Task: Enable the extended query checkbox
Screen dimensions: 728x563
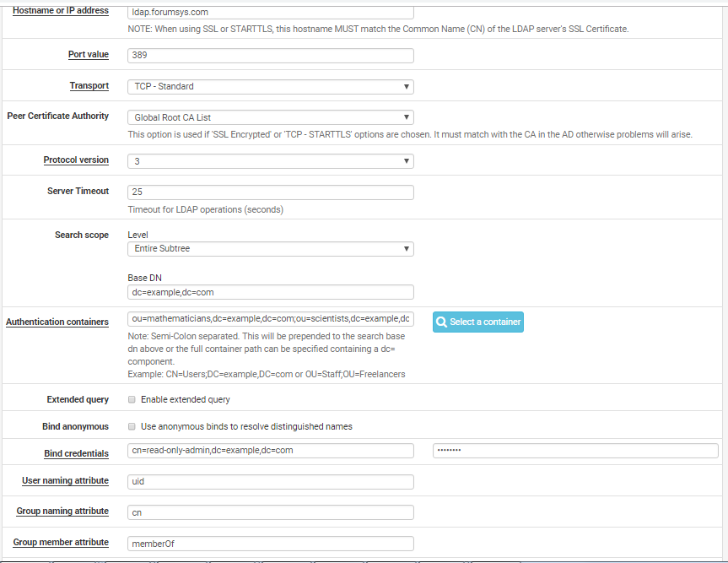Action: [x=132, y=399]
